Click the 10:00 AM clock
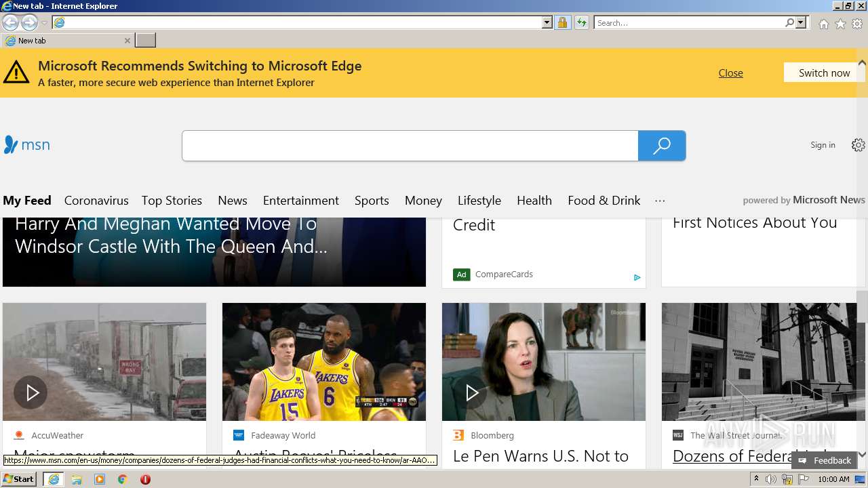The width and height of the screenshot is (868, 488). 833,479
